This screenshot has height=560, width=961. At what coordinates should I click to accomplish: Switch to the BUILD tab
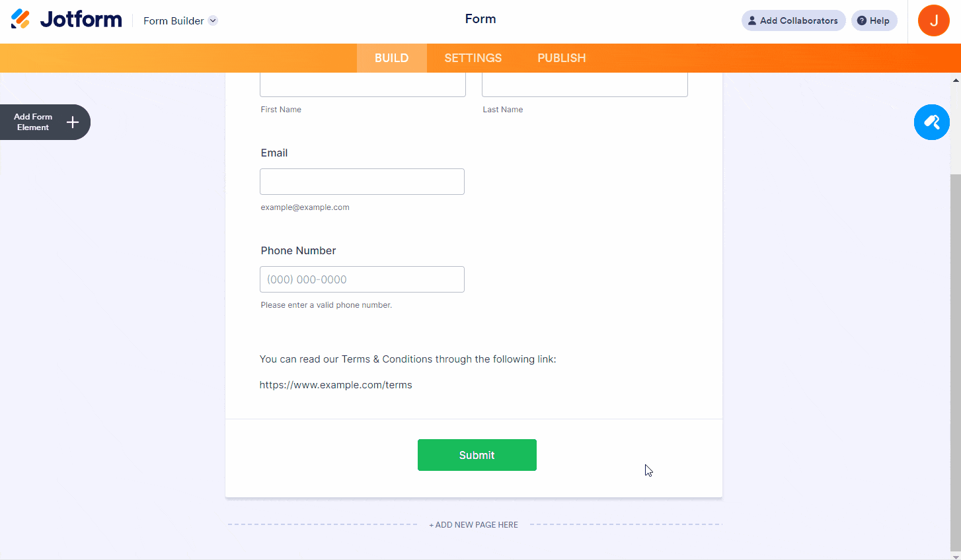(x=391, y=58)
